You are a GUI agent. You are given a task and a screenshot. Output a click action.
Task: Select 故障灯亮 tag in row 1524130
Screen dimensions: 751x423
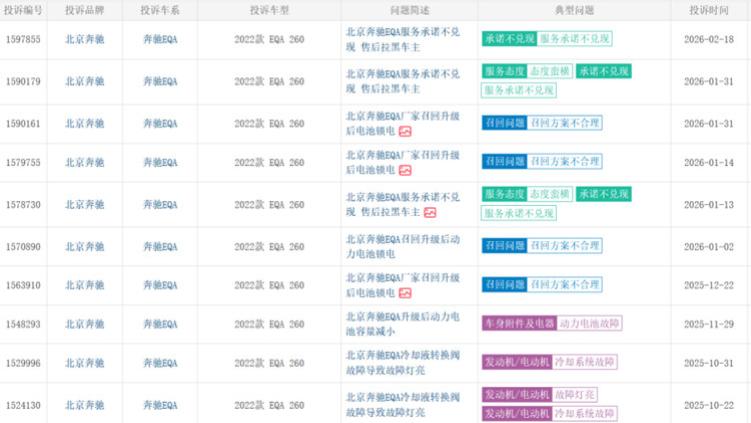pos(574,395)
